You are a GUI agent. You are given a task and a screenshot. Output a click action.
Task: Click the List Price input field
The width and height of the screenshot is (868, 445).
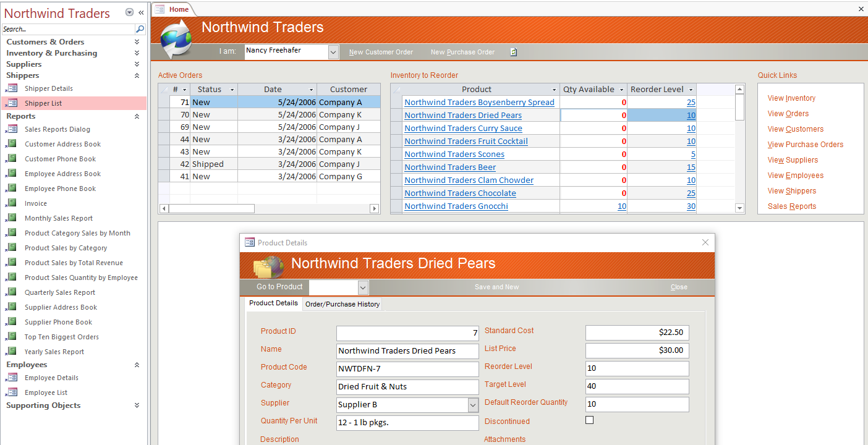[637, 350]
